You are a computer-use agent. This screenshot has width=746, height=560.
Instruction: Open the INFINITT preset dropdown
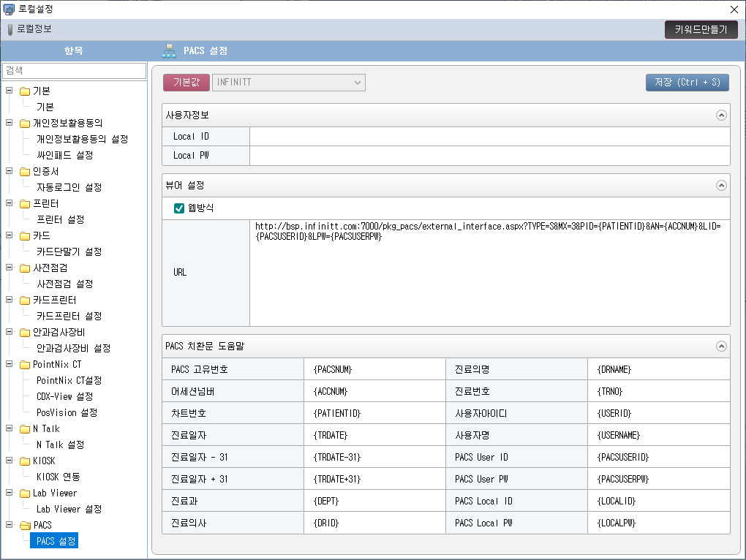pyautogui.click(x=288, y=83)
